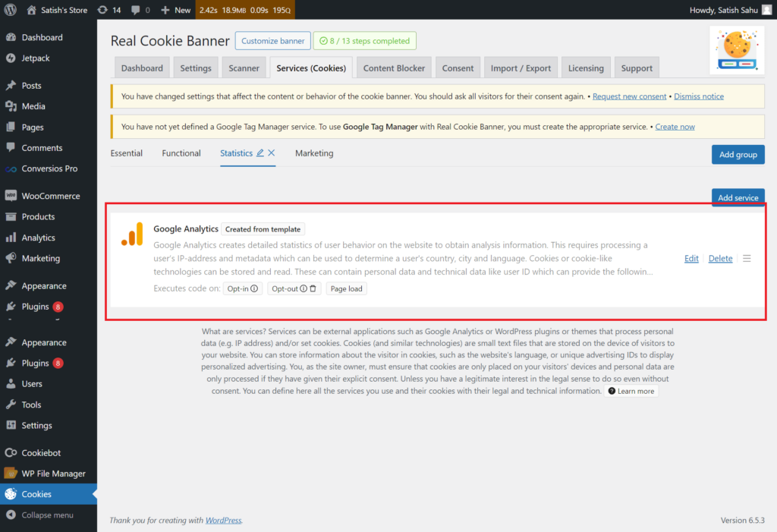
Task: Click the Add service button
Action: point(738,197)
